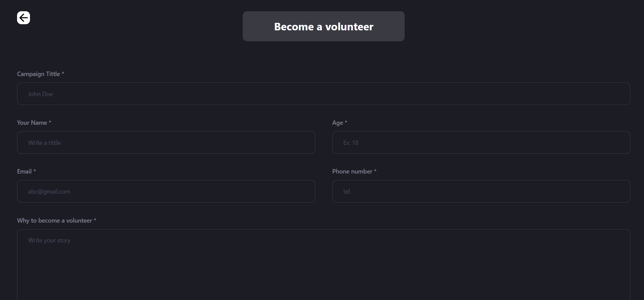Select the Your Name text field
This screenshot has height=300, width=644.
166,142
